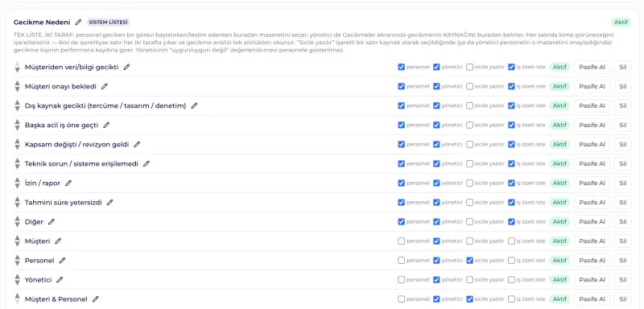Viewport: 644px width, 309px height.
Task: Uncheck 'personel' for 'Müşteriden veri/bilgi gecikti'
Action: [401, 67]
